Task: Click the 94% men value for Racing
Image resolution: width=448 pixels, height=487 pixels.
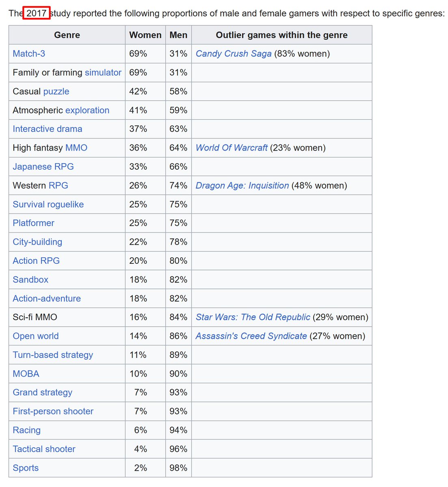Action: tap(179, 430)
